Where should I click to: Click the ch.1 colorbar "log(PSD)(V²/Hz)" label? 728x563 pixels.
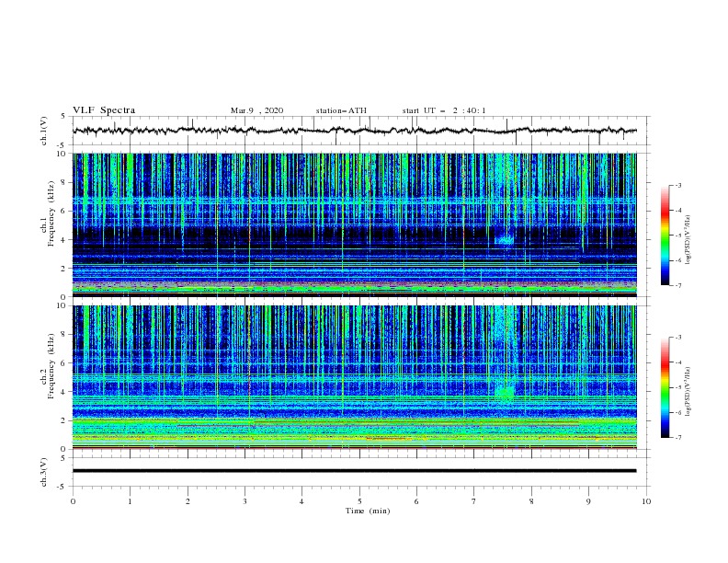688,240
